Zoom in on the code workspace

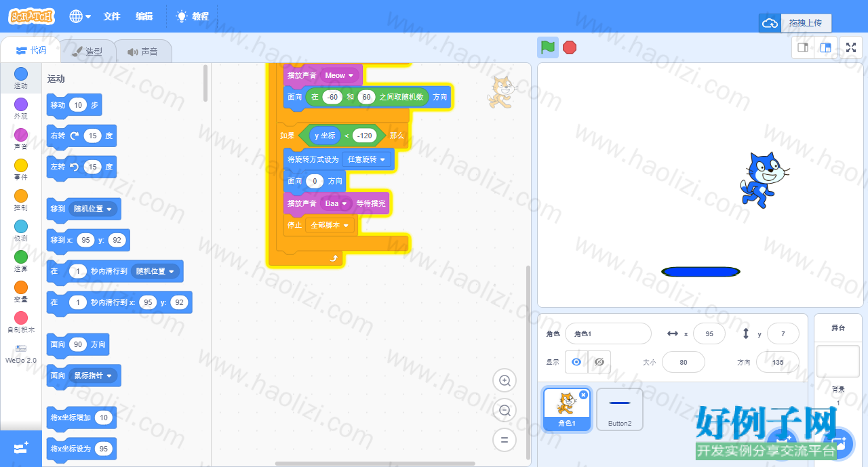[x=505, y=381]
